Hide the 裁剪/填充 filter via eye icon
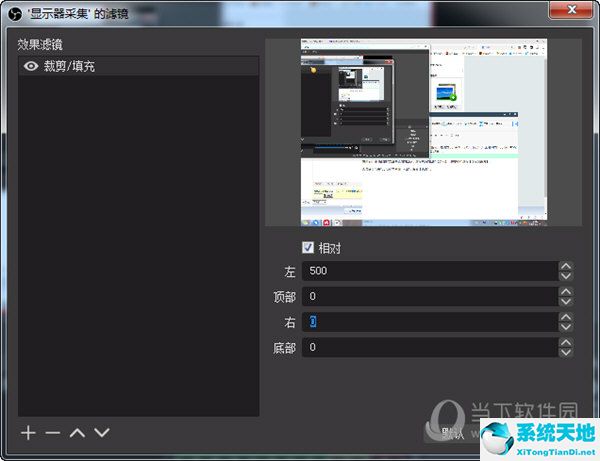 [31, 66]
